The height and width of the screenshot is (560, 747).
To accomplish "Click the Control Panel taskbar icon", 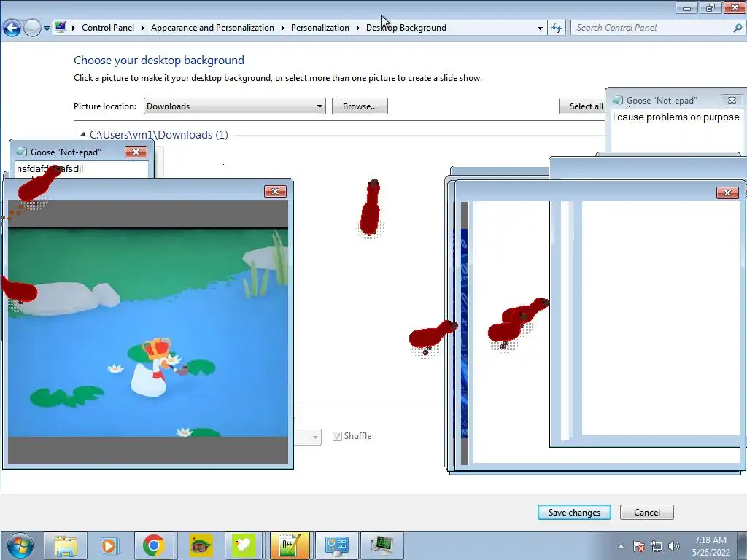I will [337, 545].
